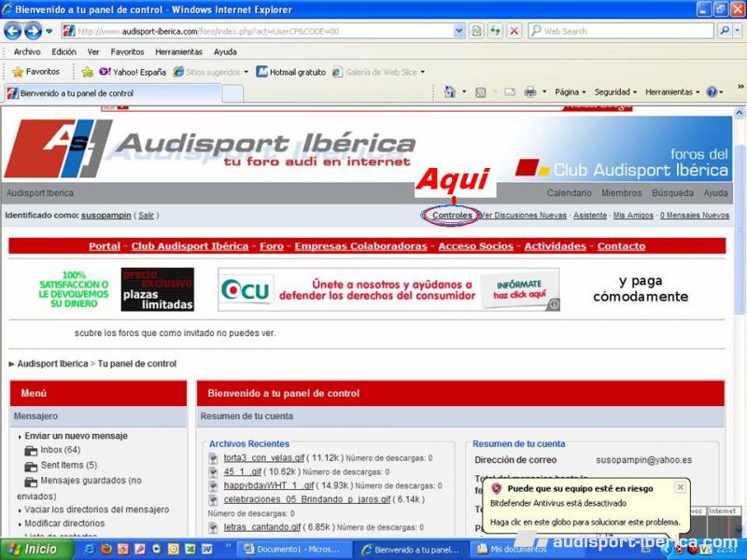747x560 pixels.
Task: Open the Ayuda menu in menu bar
Action: 225,52
